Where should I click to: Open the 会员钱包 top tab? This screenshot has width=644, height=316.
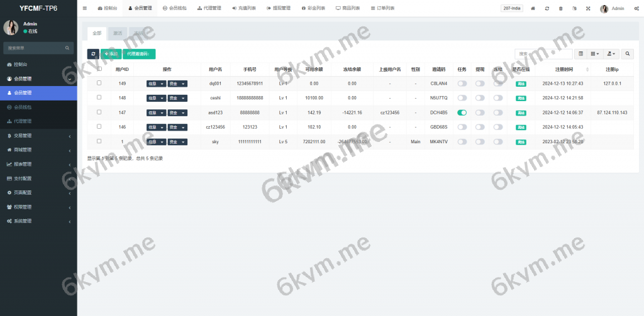pyautogui.click(x=175, y=8)
